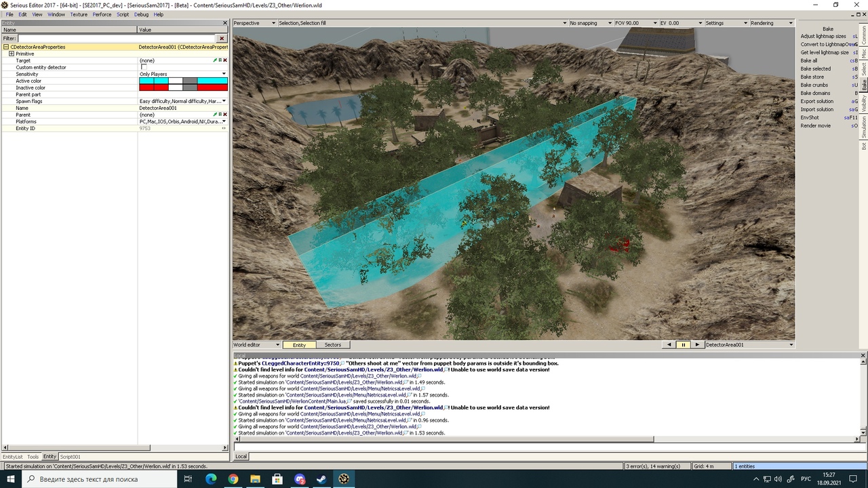This screenshot has width=868, height=488.
Task: Pick the Parent entity with the green picker
Action: click(215, 115)
